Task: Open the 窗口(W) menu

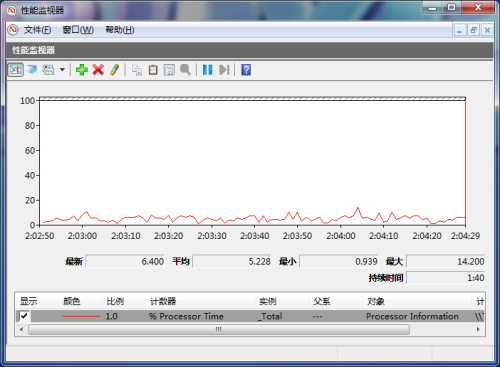Action: coord(78,30)
